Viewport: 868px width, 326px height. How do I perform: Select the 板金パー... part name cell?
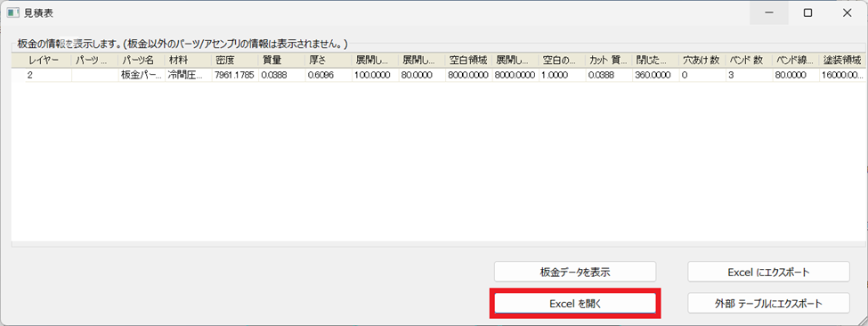coord(142,76)
